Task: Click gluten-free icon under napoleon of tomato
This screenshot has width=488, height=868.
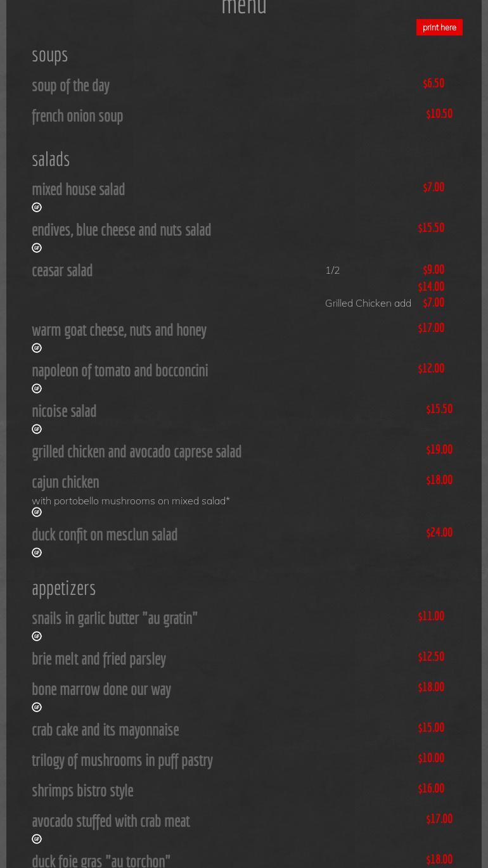Action: click(x=37, y=388)
